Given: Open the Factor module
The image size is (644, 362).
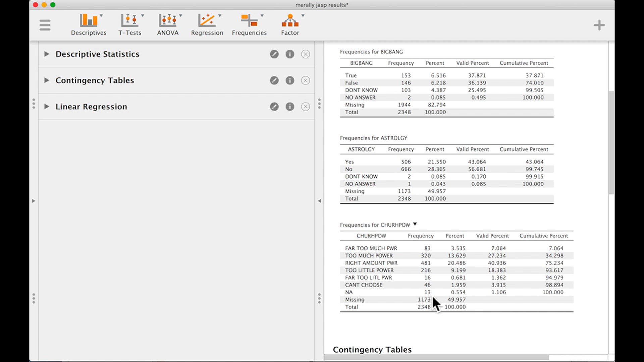Looking at the screenshot, I should click(x=290, y=25).
